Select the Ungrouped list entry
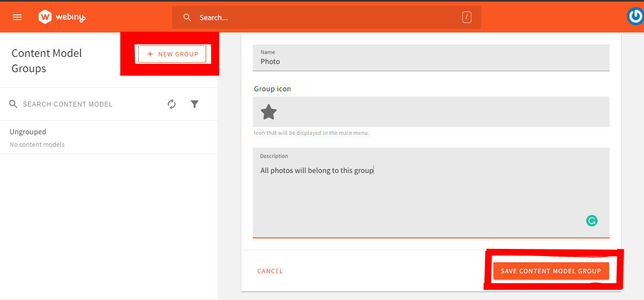 (x=28, y=132)
